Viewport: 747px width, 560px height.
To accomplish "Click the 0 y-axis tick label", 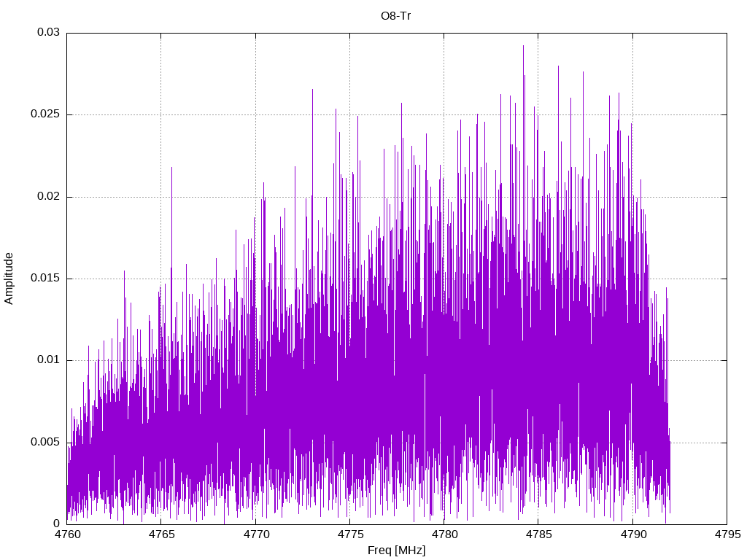I will tap(57, 524).
